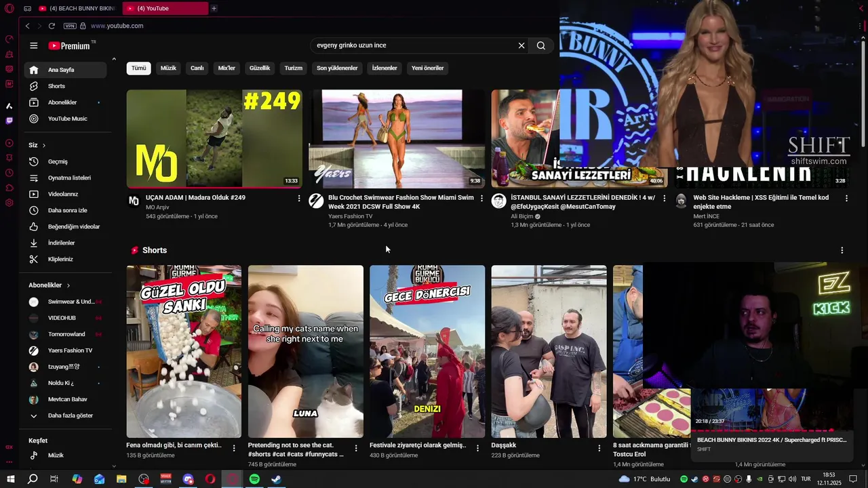
Task: Select the Son yüklenenler filter chip
Action: [x=337, y=68]
